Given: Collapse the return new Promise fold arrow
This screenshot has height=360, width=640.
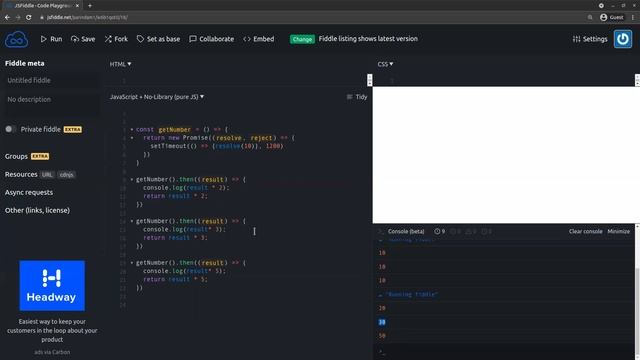Looking at the screenshot, I should [132, 138].
